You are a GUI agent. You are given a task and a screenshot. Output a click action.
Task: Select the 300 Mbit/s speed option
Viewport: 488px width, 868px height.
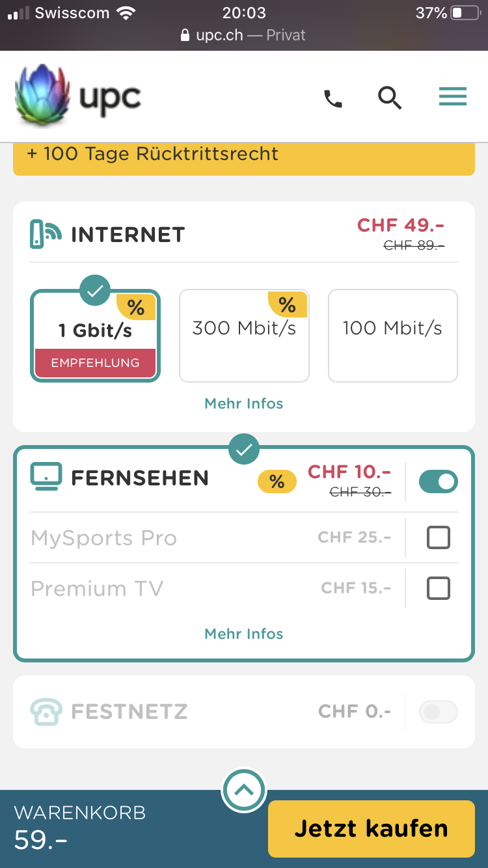click(x=244, y=336)
